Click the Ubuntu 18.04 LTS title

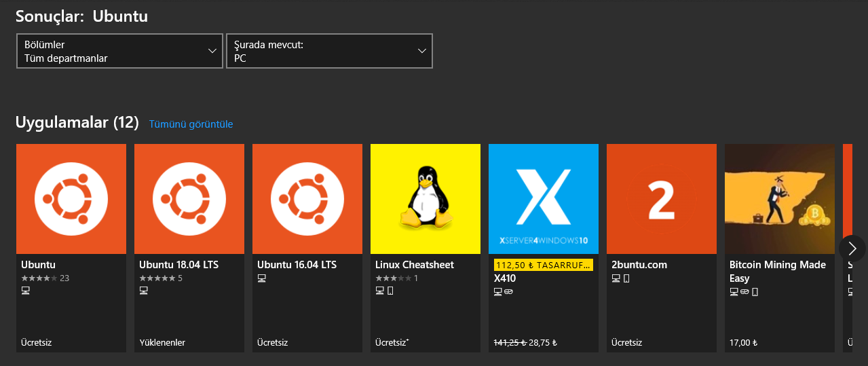(178, 265)
